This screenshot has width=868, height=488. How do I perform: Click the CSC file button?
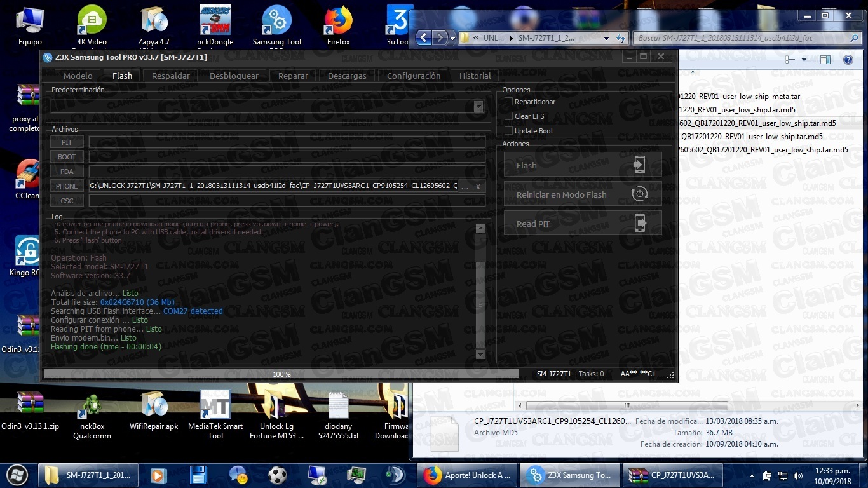[67, 201]
